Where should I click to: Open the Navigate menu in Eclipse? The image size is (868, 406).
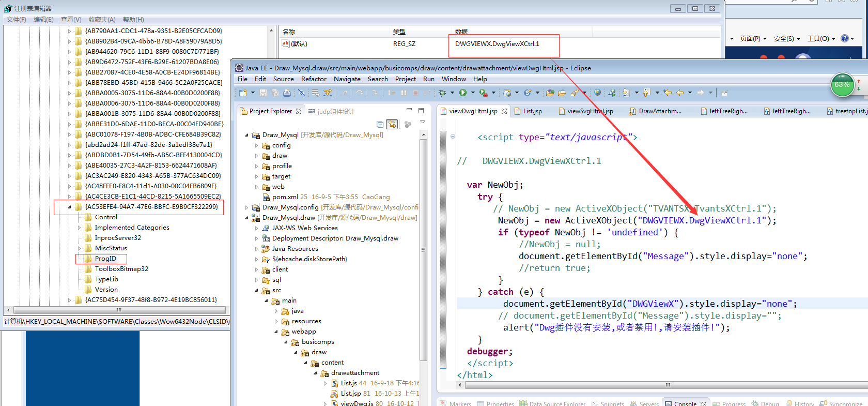click(347, 79)
